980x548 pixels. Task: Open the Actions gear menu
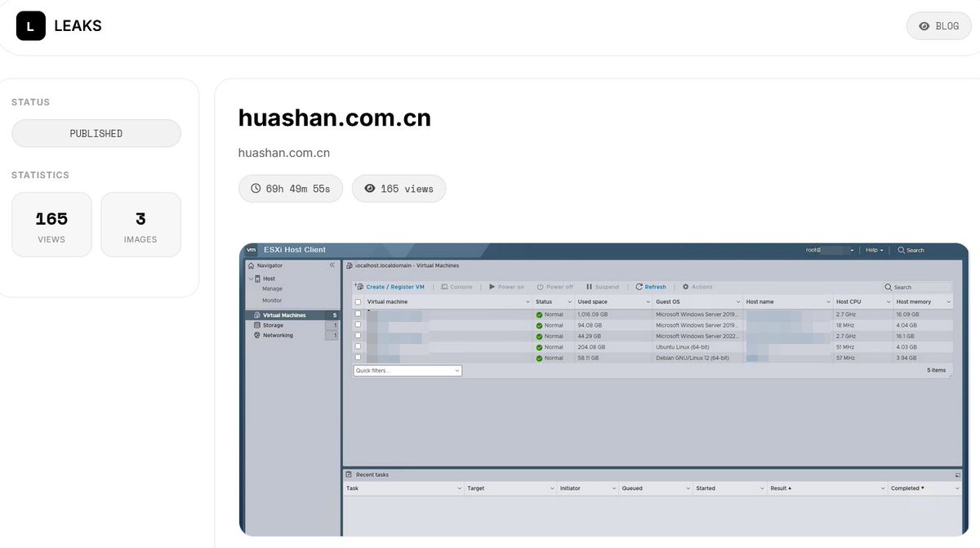[697, 287]
